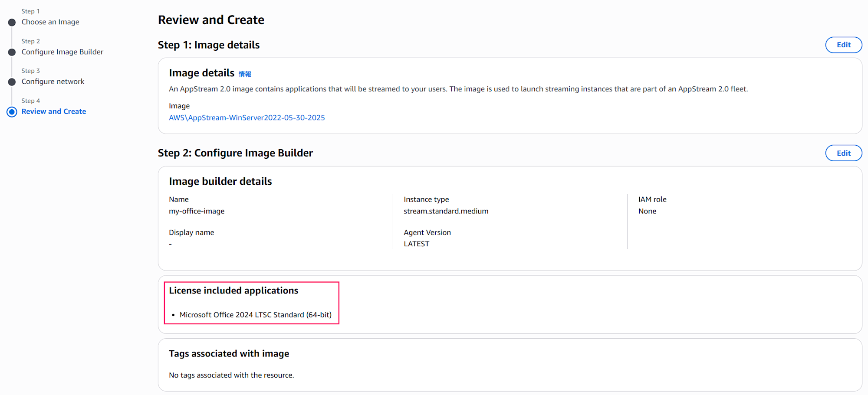Screen dimensions: 868x395
Task: Click the LATEST agent version value
Action: coord(416,244)
